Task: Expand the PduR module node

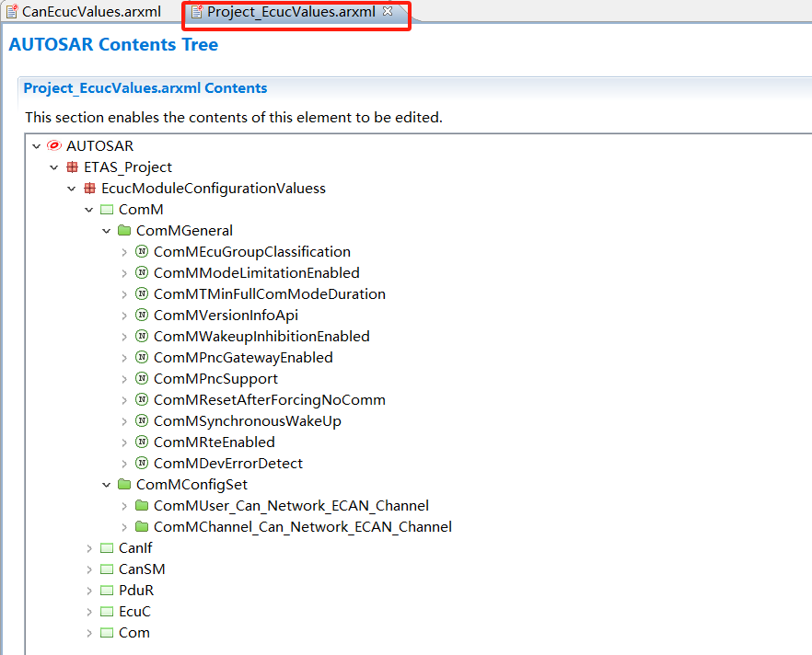Action: (x=89, y=591)
